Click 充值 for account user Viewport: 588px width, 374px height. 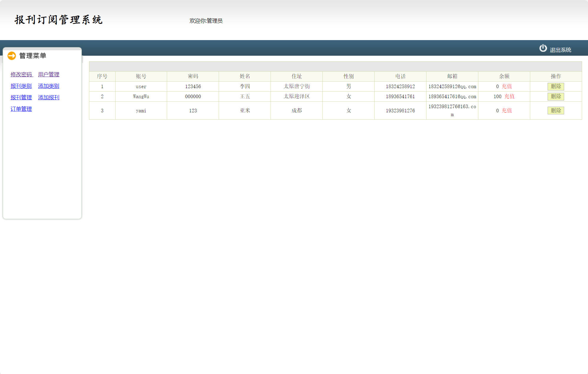click(x=507, y=86)
